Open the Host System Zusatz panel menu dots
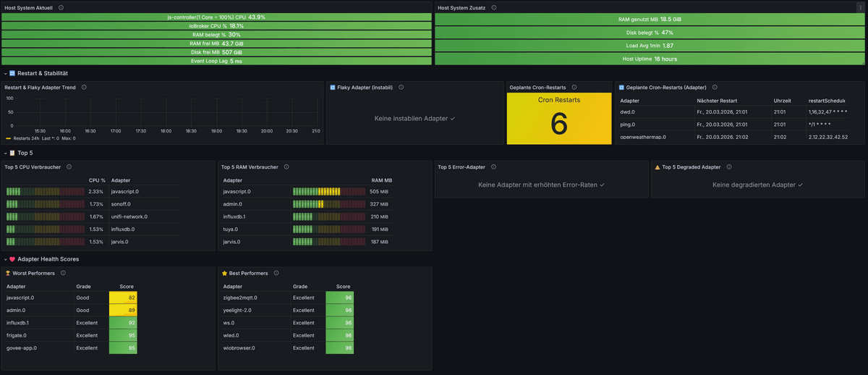Image resolution: width=868 pixels, height=375 pixels. [x=859, y=8]
